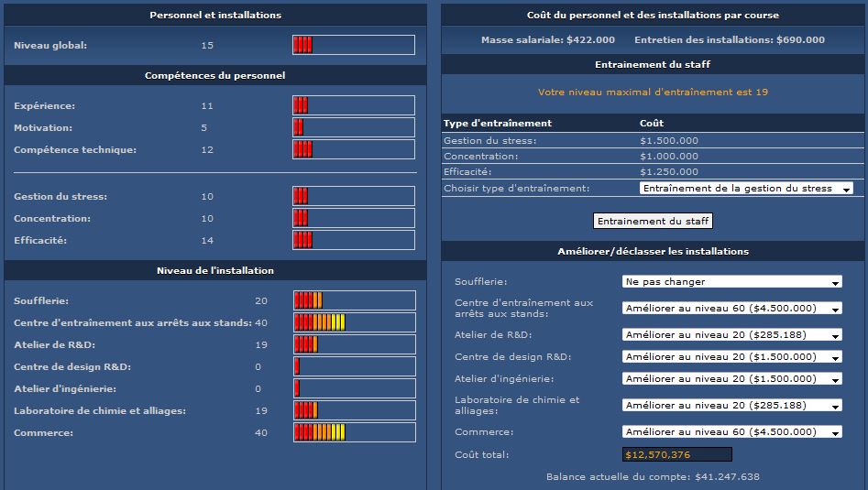Click the Masse salariale $422.000 text
Viewport: 868px width, 490px height.
(548, 39)
